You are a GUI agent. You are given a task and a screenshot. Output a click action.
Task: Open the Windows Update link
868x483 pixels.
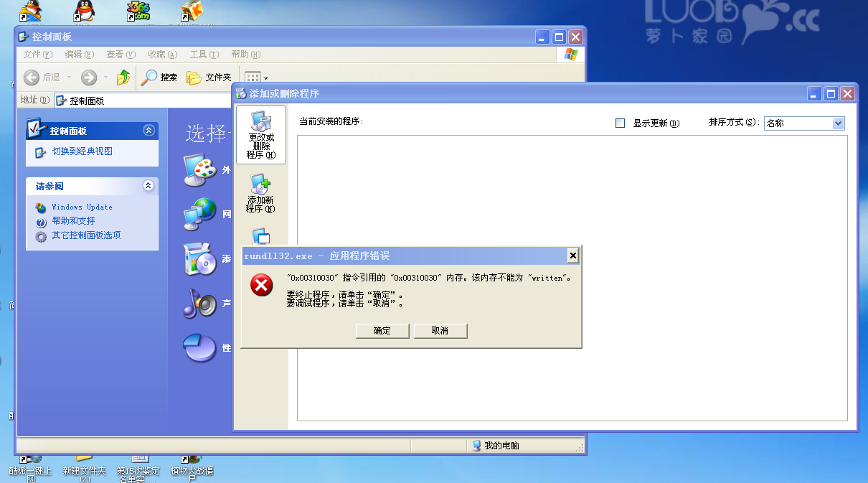(82, 207)
